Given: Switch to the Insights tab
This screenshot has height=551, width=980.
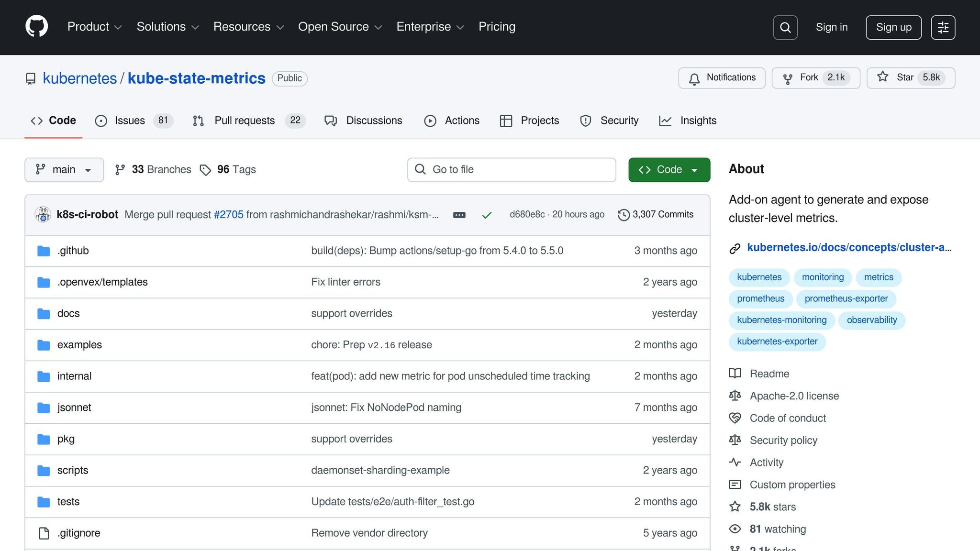Looking at the screenshot, I should 688,121.
